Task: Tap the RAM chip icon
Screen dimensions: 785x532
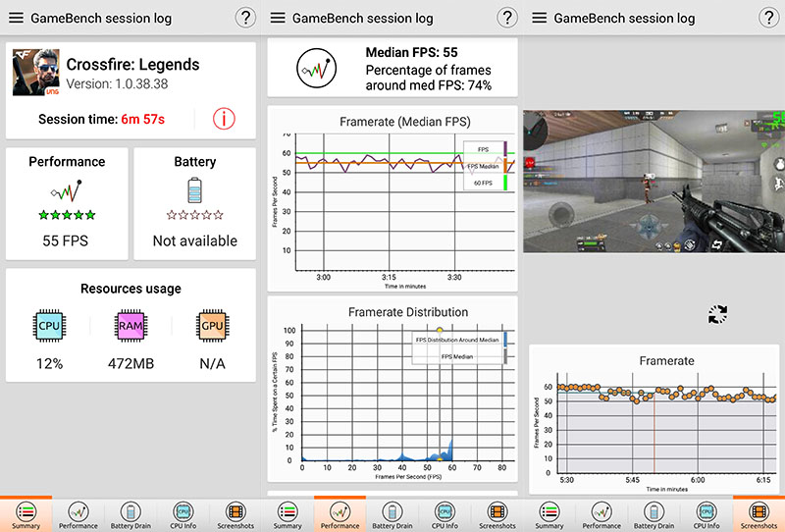Action: (131, 326)
